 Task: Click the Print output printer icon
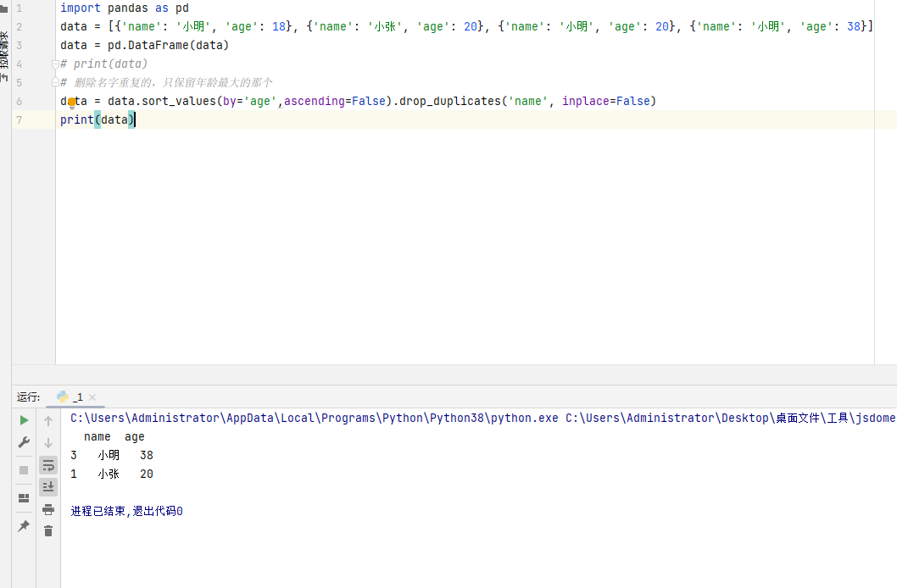48,509
